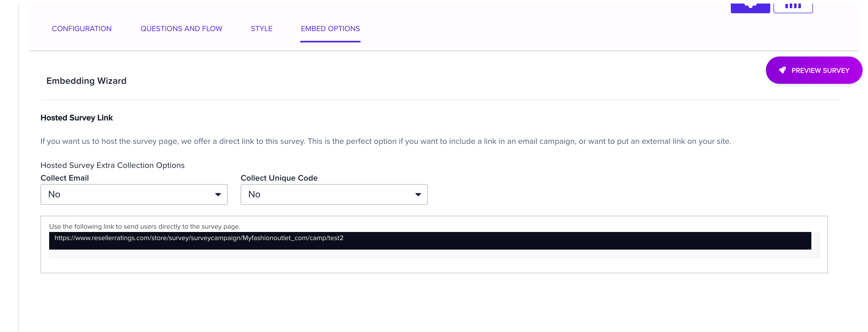
Task: Select the Style tab
Action: click(261, 29)
